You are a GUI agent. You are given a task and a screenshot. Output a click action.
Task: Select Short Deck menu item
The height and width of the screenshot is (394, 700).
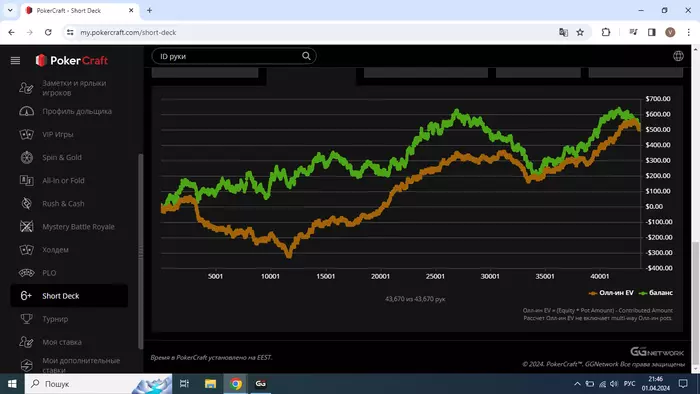[69, 296]
